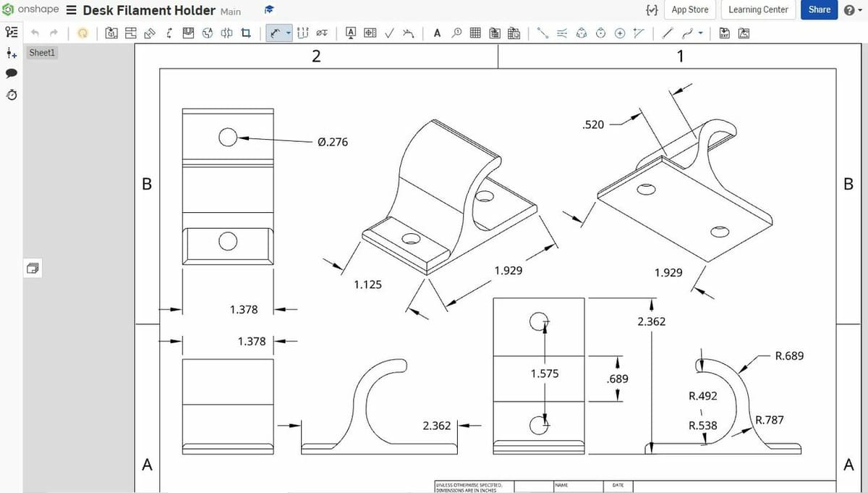Click the Update drawing refresh icon
This screenshot has height=493, width=868.
click(82, 33)
